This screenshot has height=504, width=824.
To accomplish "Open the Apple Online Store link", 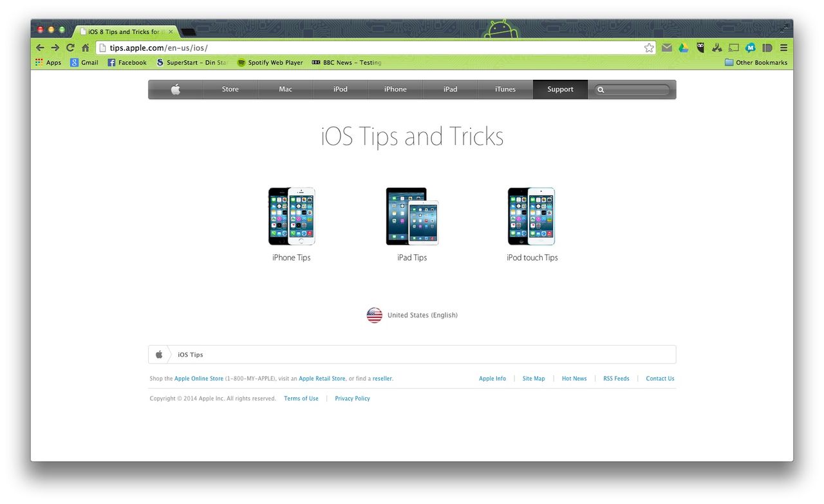I will click(199, 378).
